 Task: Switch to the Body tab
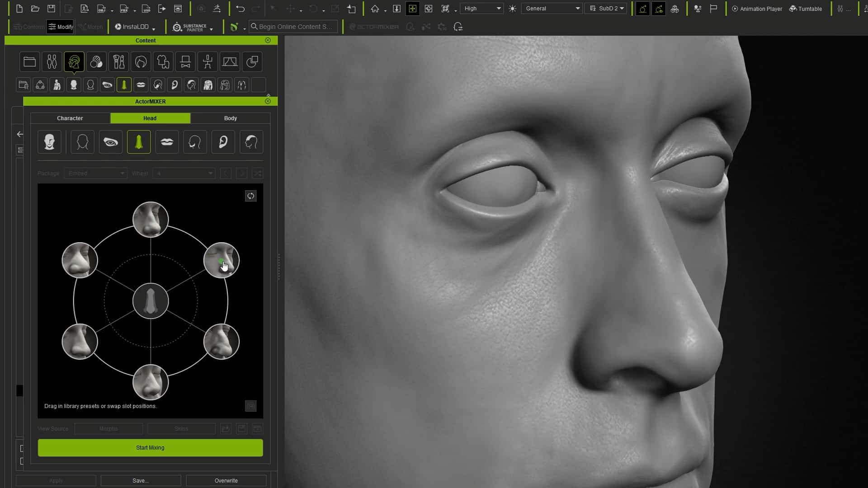(x=230, y=118)
